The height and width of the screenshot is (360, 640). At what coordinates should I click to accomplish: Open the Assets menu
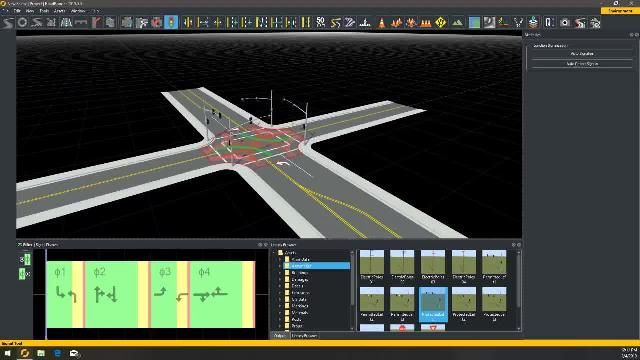coord(60,11)
